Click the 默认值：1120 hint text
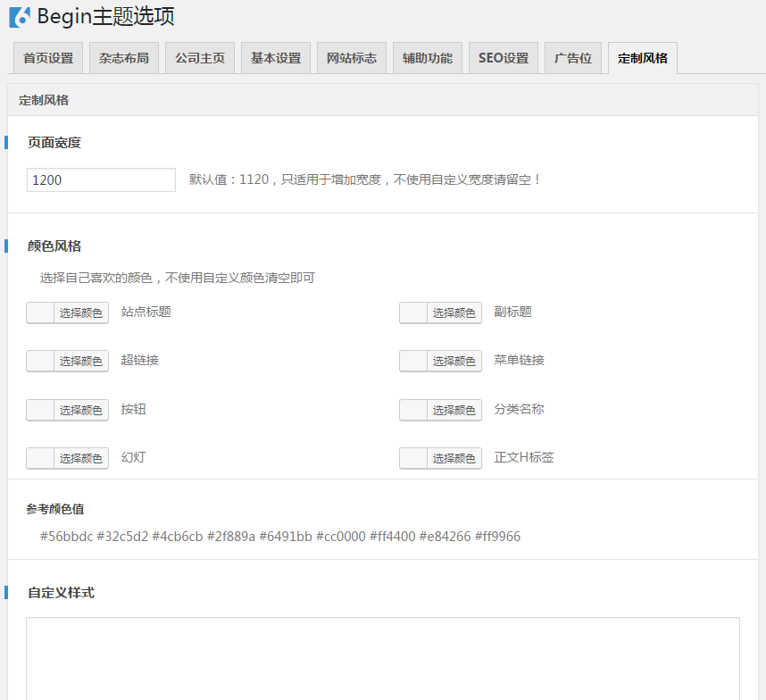766x700 pixels. point(365,179)
